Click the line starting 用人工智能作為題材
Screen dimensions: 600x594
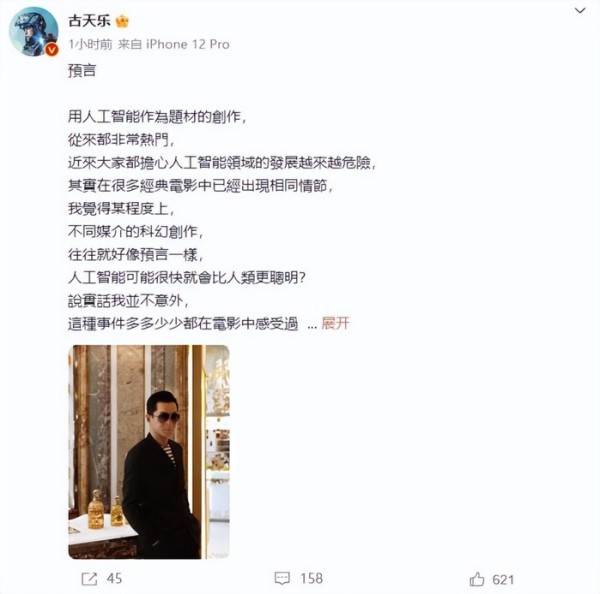click(157, 117)
